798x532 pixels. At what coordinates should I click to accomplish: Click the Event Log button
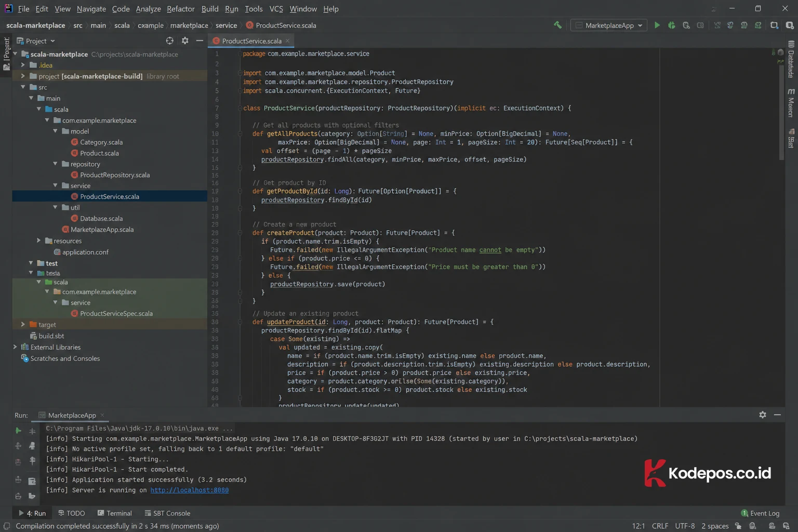(x=760, y=513)
